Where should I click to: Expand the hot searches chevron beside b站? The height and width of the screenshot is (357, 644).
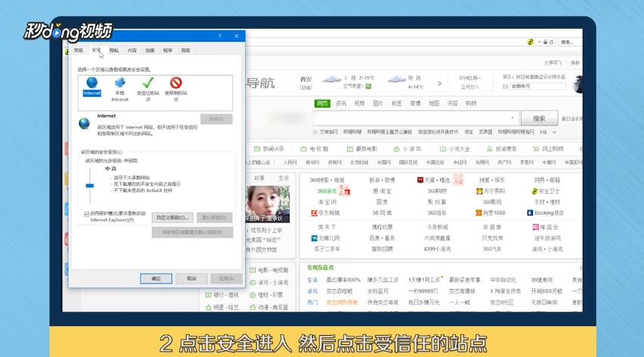555,132
